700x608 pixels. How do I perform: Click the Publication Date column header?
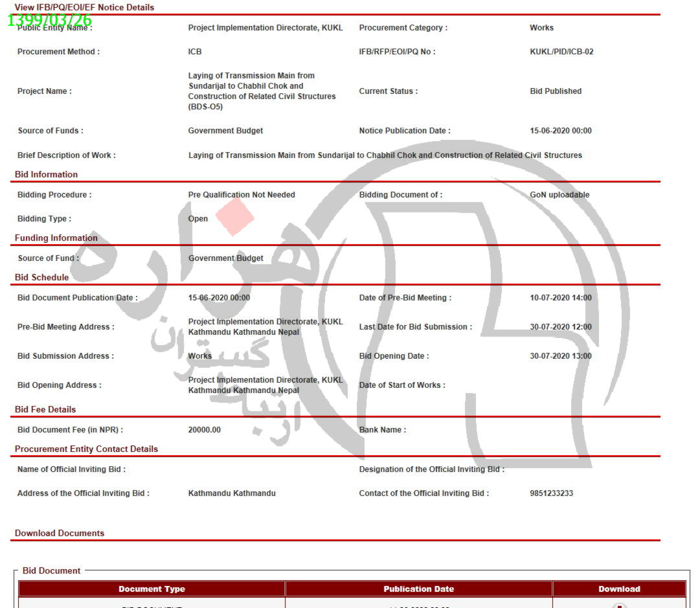point(418,589)
